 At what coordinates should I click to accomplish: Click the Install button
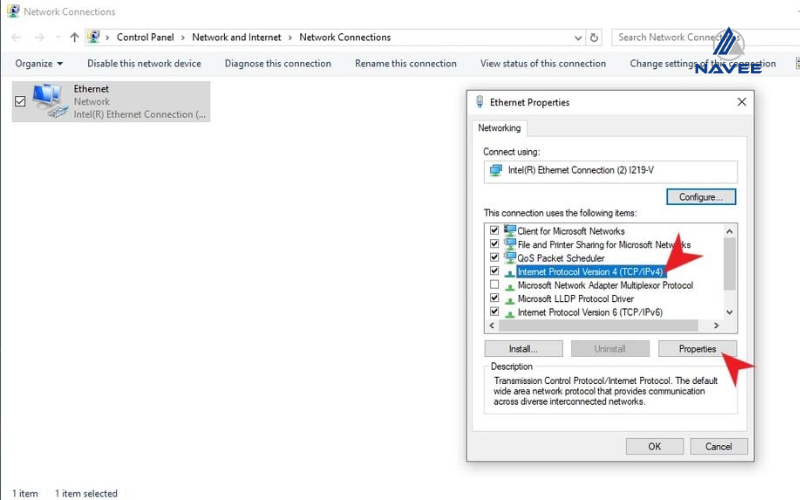[523, 349]
